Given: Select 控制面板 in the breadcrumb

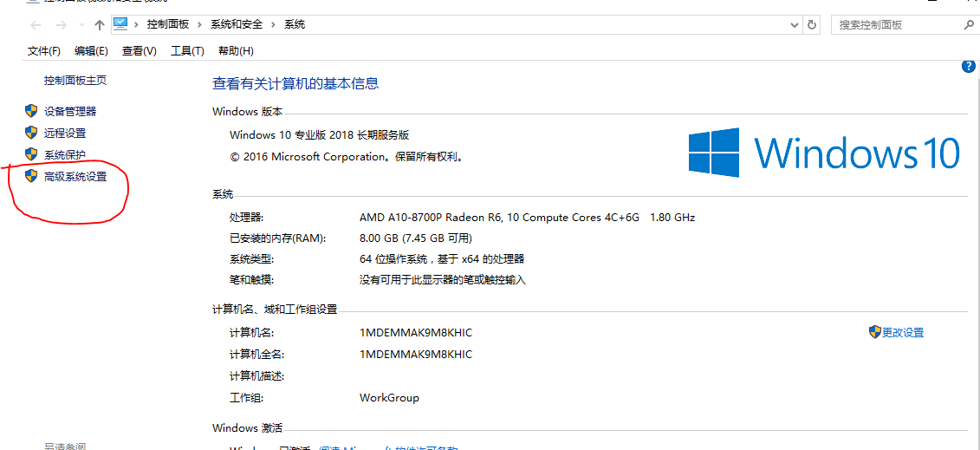Looking at the screenshot, I should (x=167, y=25).
